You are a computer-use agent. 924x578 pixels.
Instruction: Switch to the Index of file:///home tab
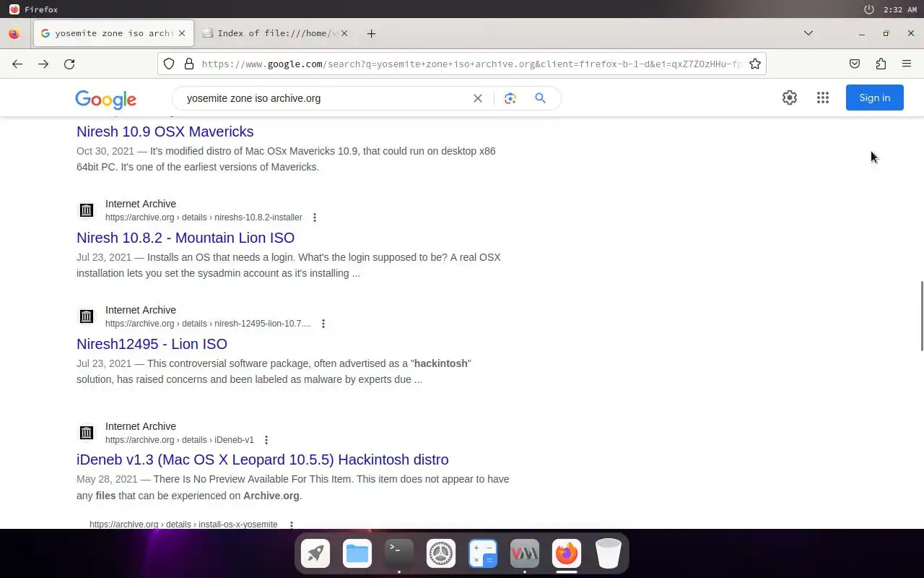pos(276,33)
